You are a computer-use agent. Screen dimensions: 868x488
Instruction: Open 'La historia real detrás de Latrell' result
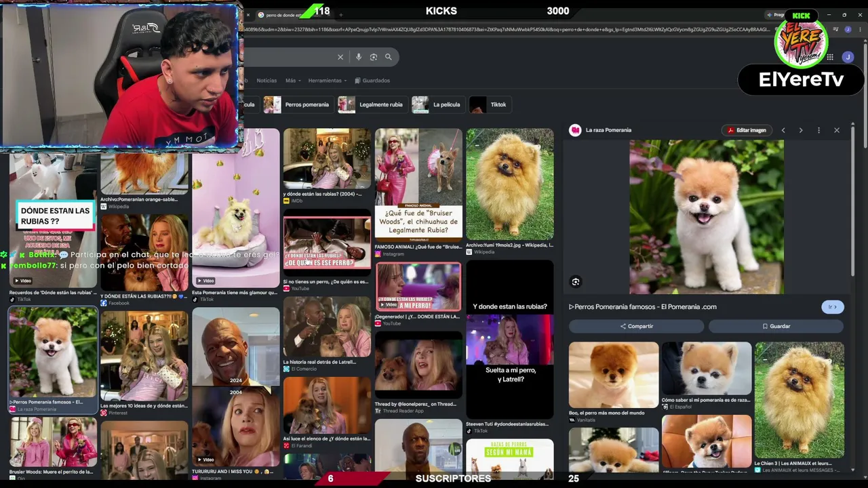327,335
